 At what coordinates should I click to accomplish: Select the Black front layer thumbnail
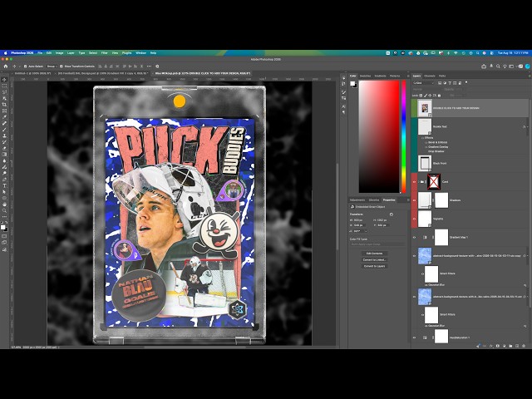pyautogui.click(x=425, y=163)
